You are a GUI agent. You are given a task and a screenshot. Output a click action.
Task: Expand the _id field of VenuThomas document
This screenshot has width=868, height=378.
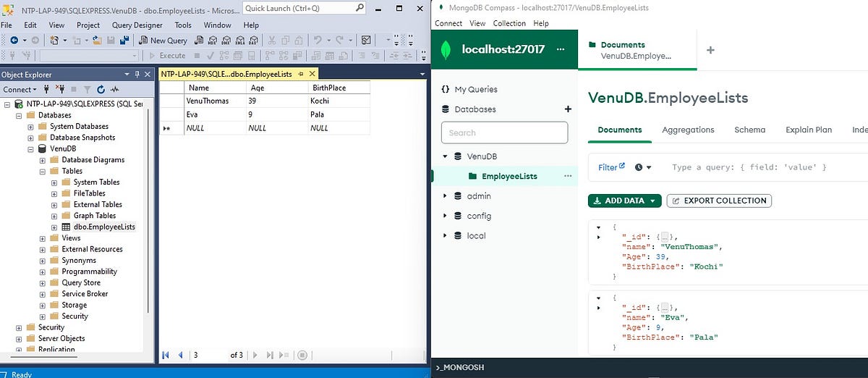pos(600,238)
